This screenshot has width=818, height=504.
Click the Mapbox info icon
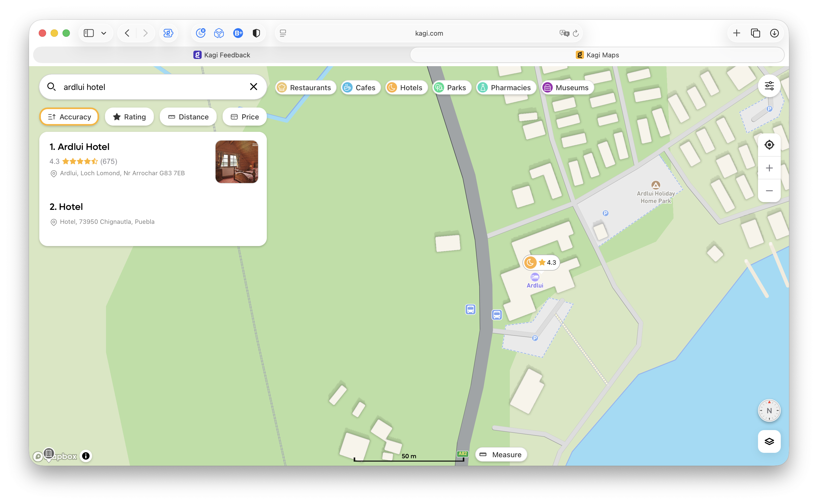[86, 456]
